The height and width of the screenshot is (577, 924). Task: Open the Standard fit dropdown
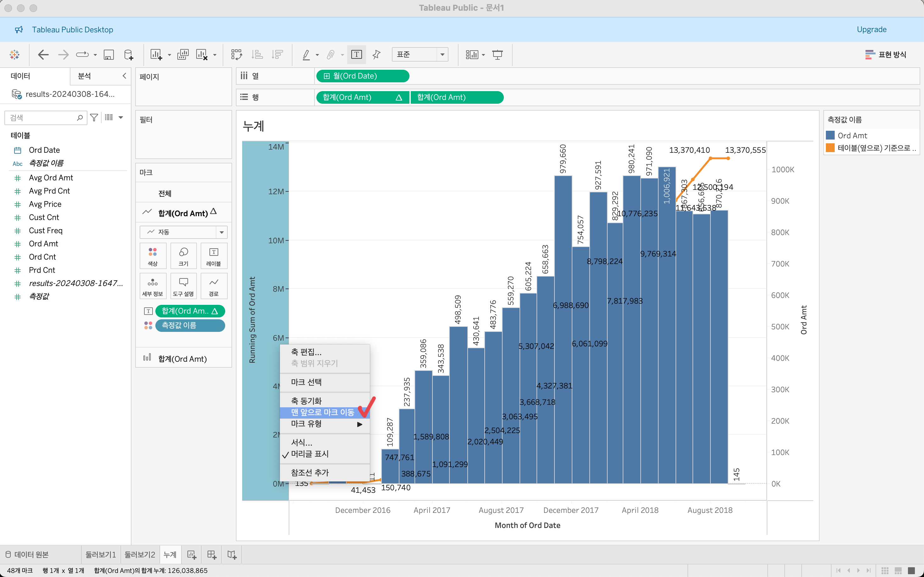tap(420, 55)
